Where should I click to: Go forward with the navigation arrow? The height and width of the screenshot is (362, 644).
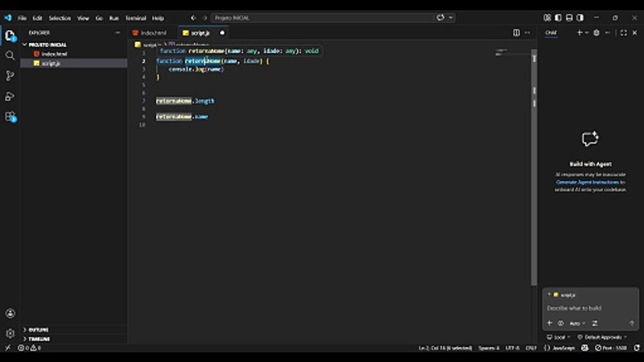(x=204, y=18)
